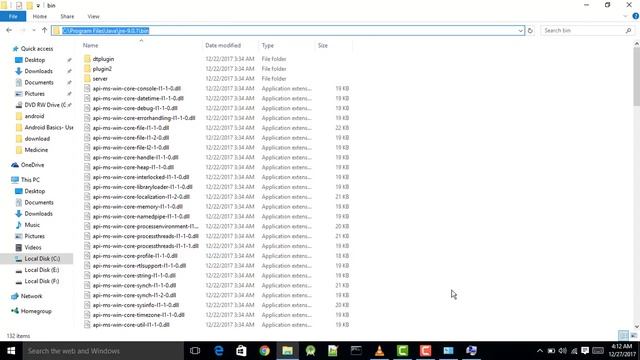
Task: Open Windows Start menu
Action: [11, 351]
